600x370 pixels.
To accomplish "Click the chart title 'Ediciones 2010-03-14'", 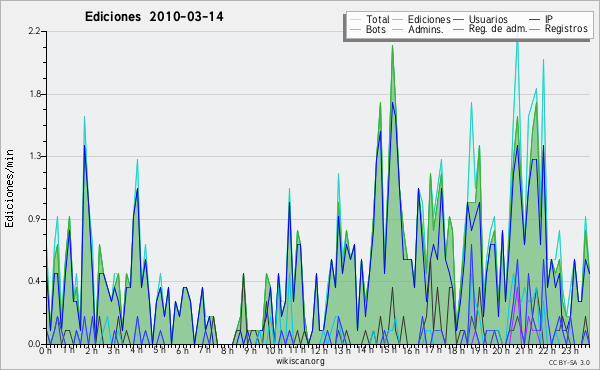I will (154, 17).
